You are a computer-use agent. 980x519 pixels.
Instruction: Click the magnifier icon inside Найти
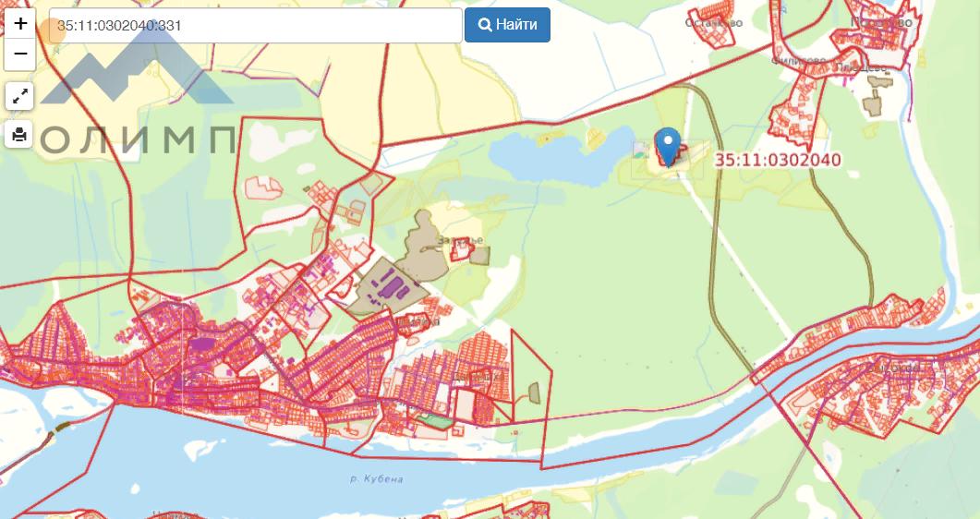pyautogui.click(x=485, y=25)
